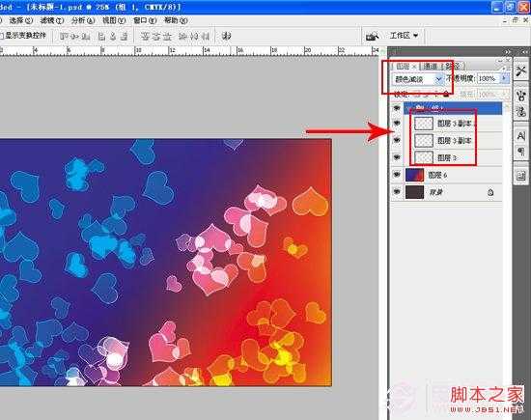
Task: Click the align left edges icon
Action: point(101,36)
